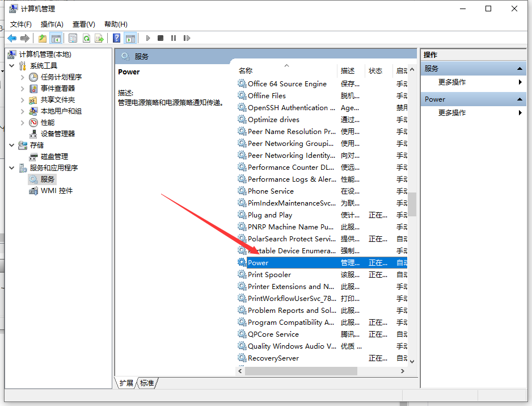Screen dimensions: 532x406
Task: Open 磁盘管理 in the tree
Action: coord(54,157)
